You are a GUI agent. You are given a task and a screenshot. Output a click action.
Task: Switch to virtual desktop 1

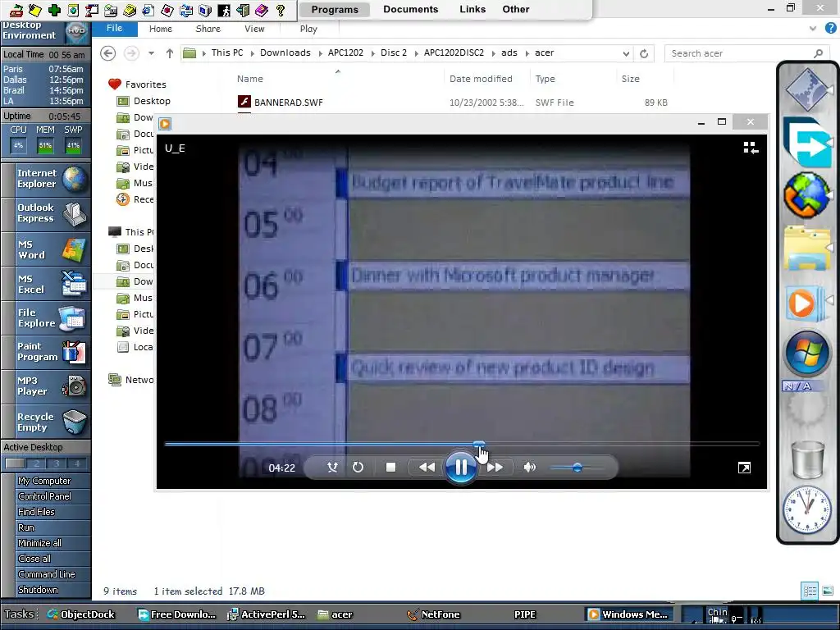(15, 463)
